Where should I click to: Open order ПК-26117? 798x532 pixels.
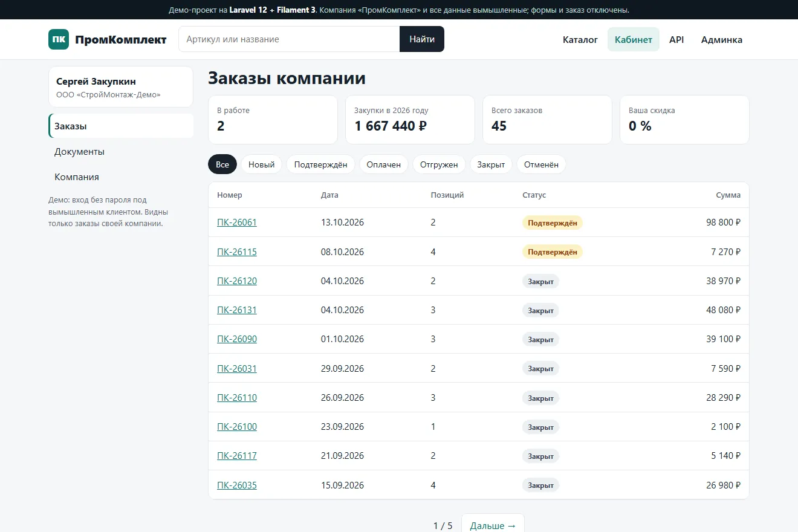[x=237, y=456]
